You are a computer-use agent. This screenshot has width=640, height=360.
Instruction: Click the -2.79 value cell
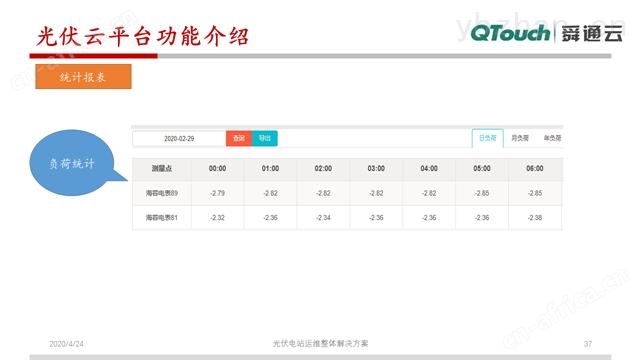tap(218, 193)
